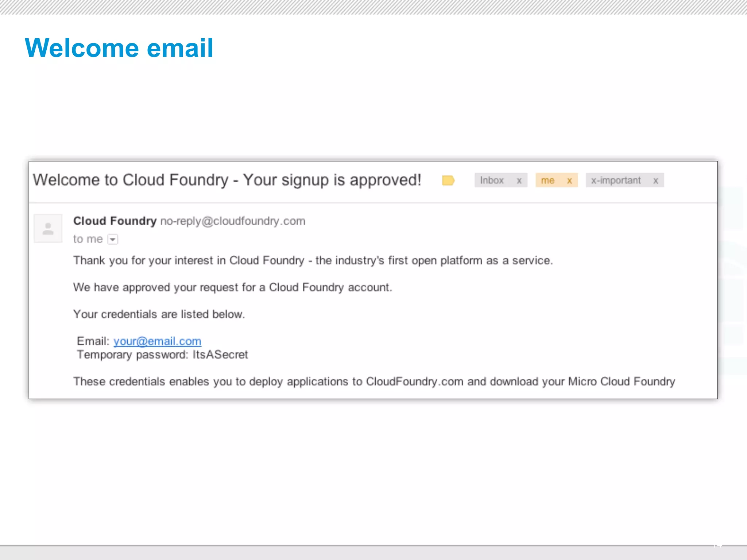
Task: Remove the x-important label with its x
Action: (x=656, y=180)
